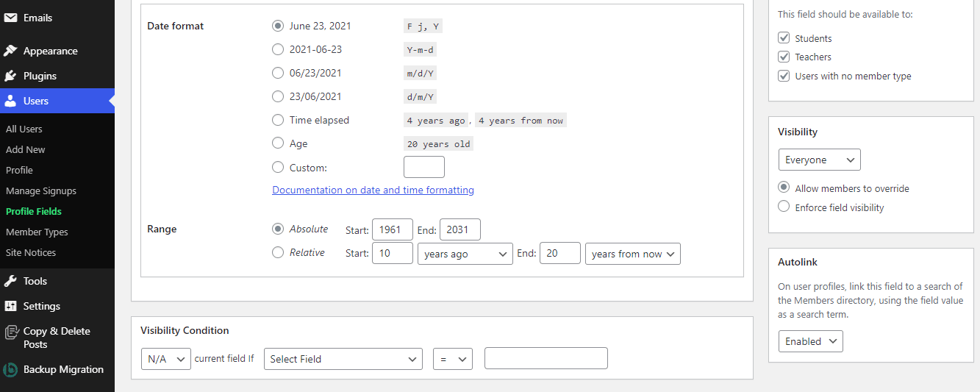Click the relative End value field
Viewport: 980px width, 392px height.
click(560, 254)
